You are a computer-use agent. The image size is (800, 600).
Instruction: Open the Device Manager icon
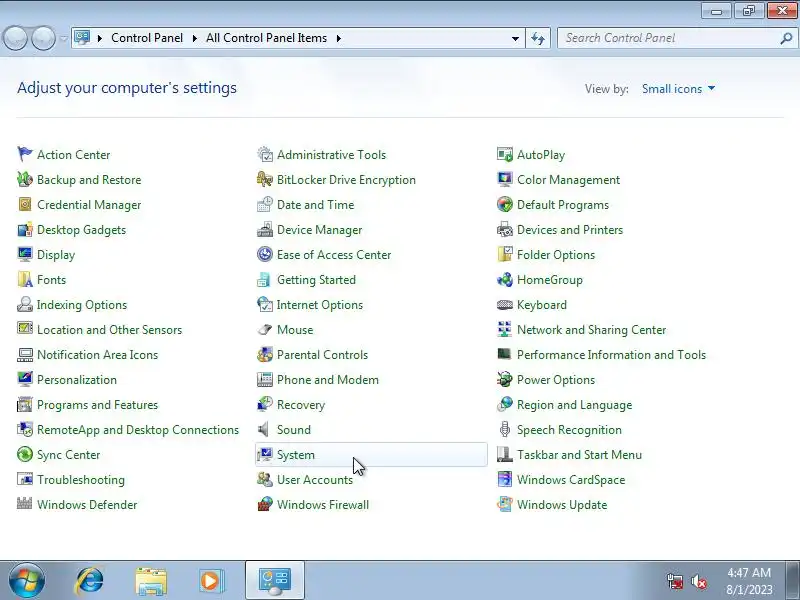265,229
